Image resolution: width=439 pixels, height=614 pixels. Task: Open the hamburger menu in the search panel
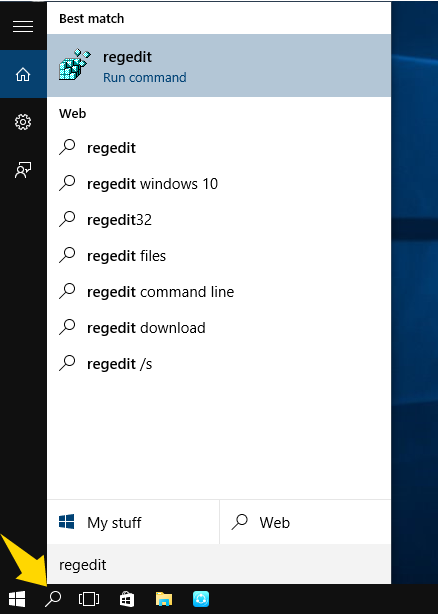pos(23,26)
